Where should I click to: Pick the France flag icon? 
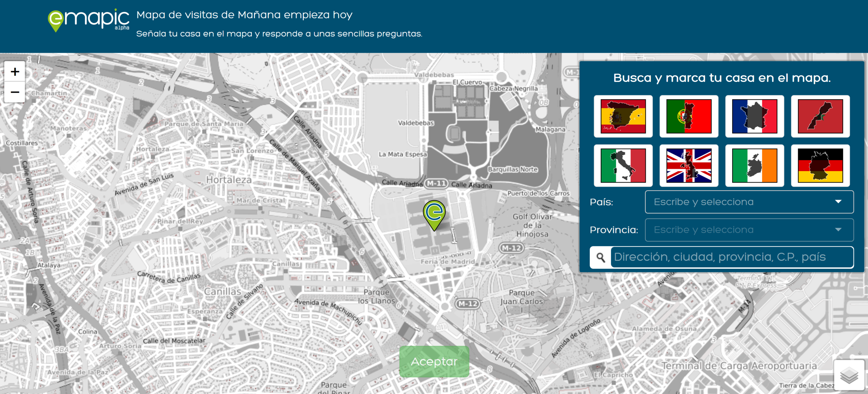tap(754, 116)
